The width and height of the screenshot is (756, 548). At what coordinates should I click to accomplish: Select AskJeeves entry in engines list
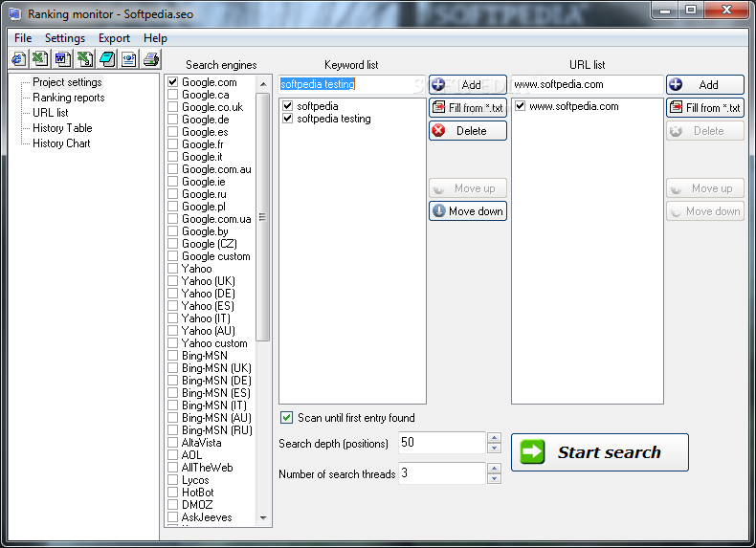tap(207, 517)
